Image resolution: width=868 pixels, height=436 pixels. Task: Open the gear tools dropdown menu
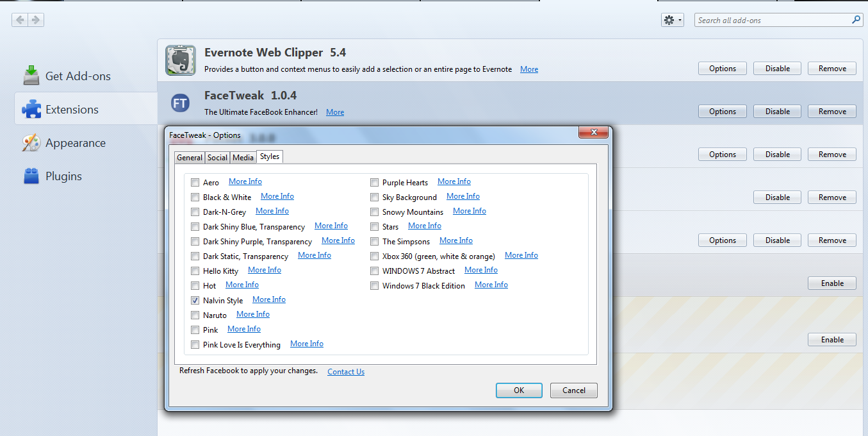(673, 20)
